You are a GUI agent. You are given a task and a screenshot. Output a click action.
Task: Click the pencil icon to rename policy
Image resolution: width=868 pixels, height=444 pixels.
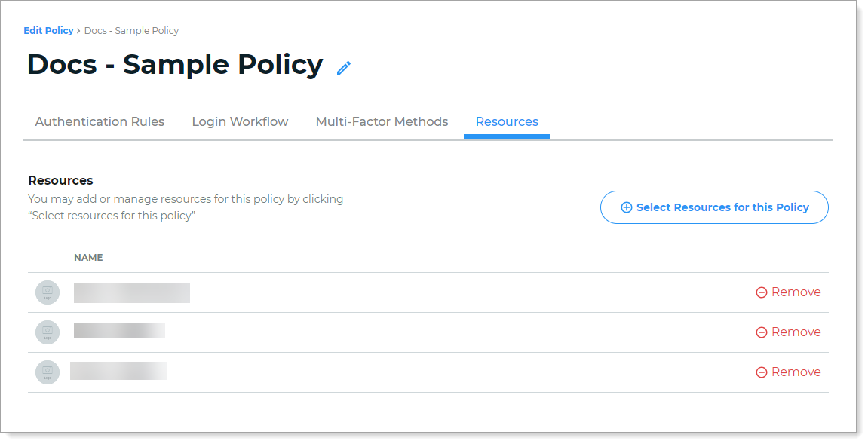(344, 68)
